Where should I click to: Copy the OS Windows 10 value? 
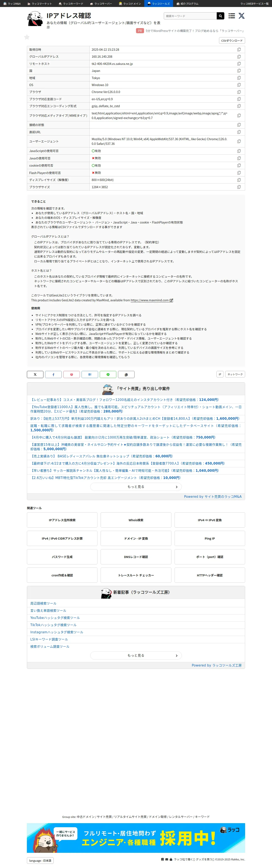(239, 85)
